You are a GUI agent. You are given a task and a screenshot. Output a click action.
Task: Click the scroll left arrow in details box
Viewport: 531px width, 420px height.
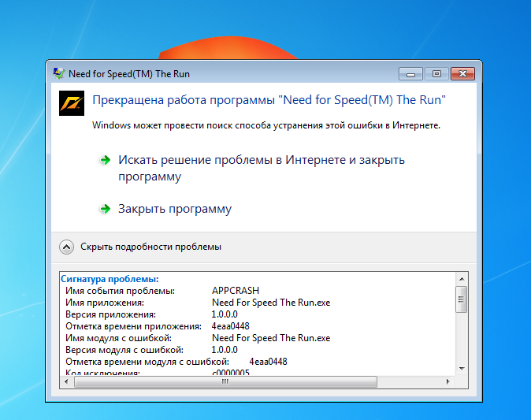coord(66,381)
